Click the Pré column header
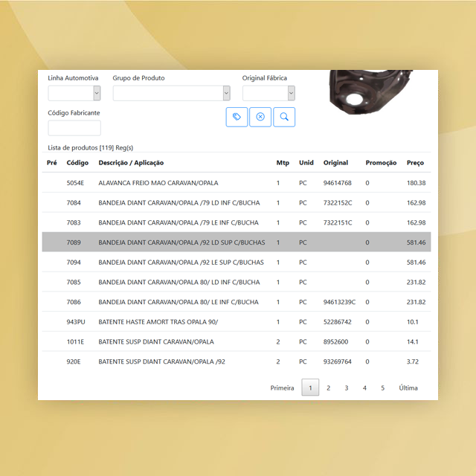The height and width of the screenshot is (476, 476). pyautogui.click(x=52, y=163)
